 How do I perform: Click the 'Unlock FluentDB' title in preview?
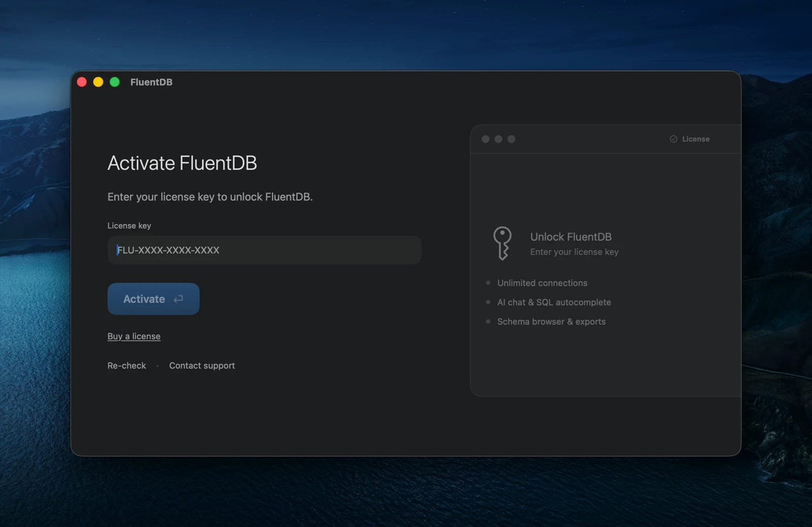pyautogui.click(x=571, y=237)
